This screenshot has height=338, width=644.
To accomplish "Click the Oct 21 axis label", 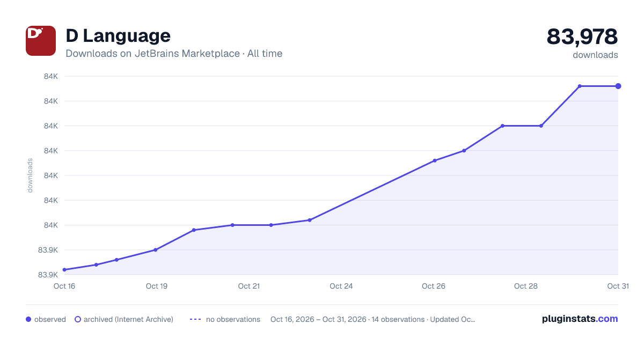I will [x=249, y=286].
